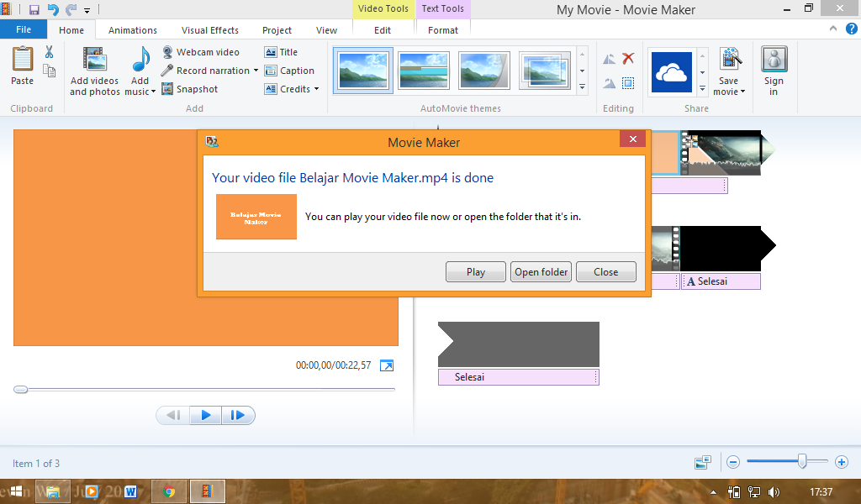Click the zoom time scale slider handle
This screenshot has width=861, height=504.
802,462
